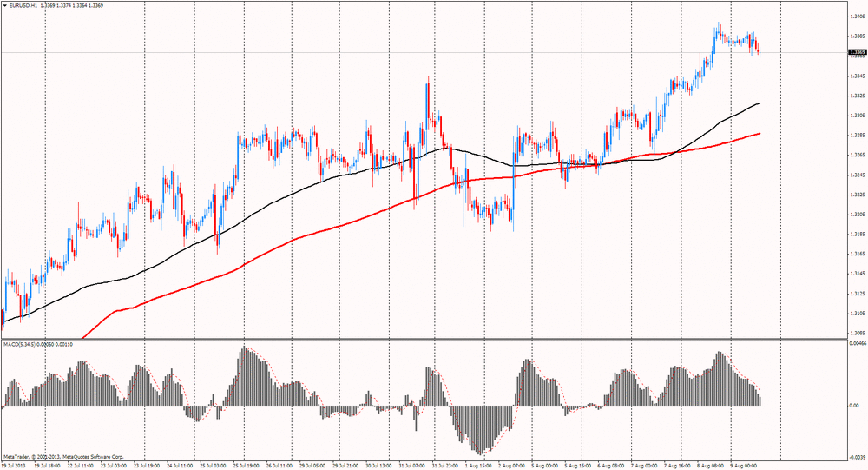Click the 1.3305 price scale label
868x470 pixels.
click(x=857, y=116)
